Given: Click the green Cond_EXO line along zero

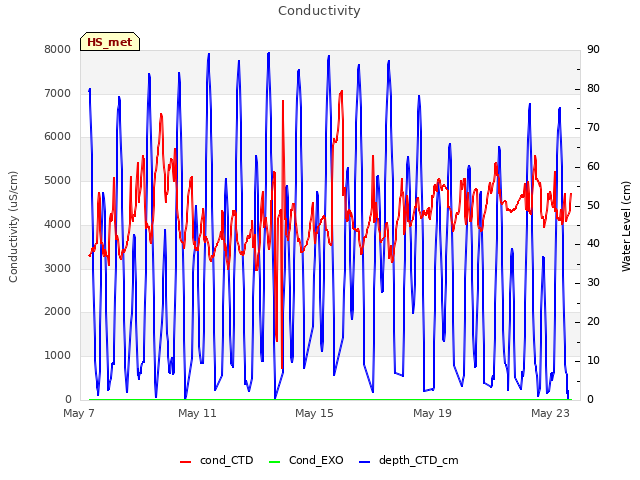Looking at the screenshot, I should click(x=330, y=399).
